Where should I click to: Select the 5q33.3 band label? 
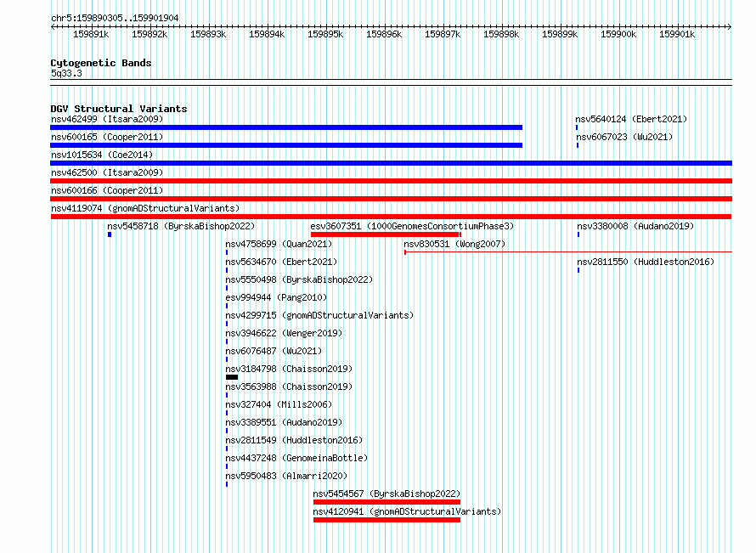(66, 73)
